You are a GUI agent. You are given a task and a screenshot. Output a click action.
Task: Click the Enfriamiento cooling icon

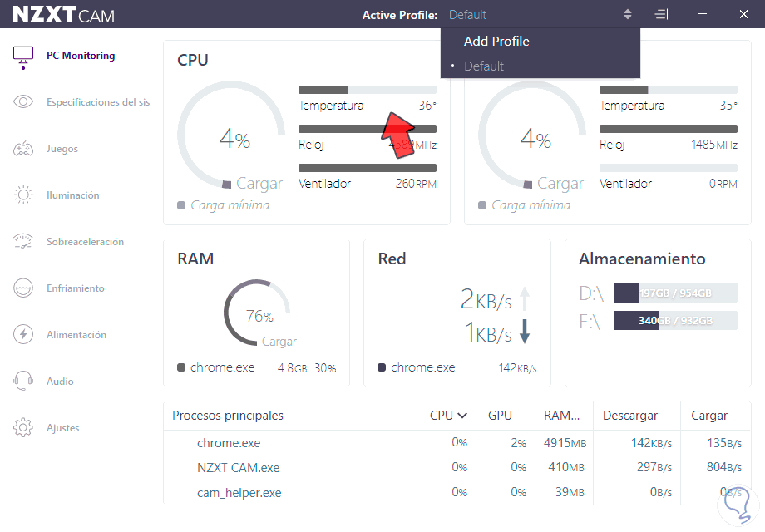23,288
